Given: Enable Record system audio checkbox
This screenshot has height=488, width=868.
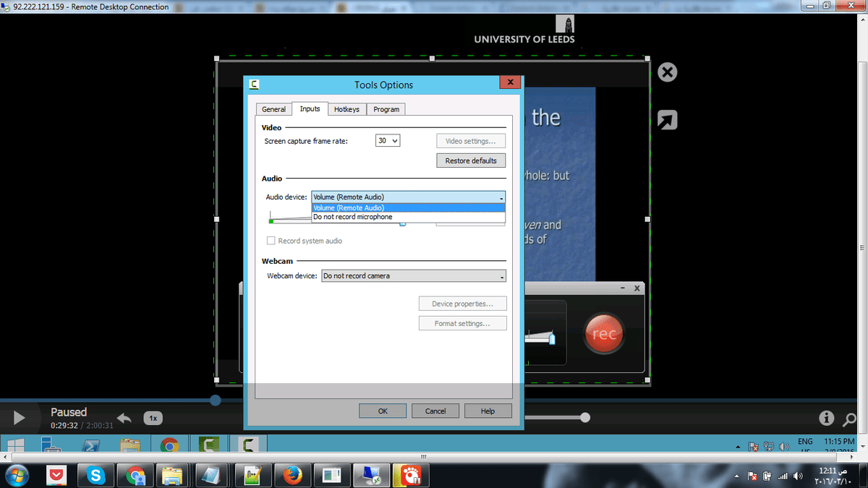Looking at the screenshot, I should point(271,241).
